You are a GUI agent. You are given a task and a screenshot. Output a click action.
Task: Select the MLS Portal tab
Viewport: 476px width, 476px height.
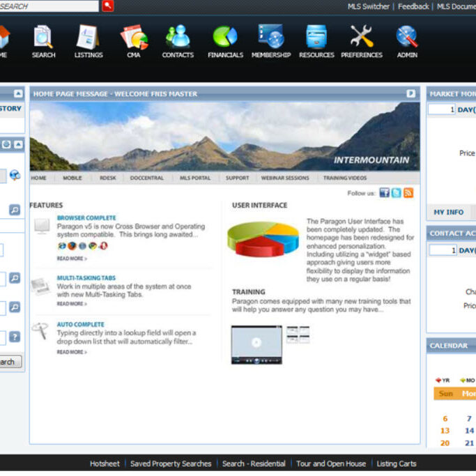pyautogui.click(x=195, y=178)
